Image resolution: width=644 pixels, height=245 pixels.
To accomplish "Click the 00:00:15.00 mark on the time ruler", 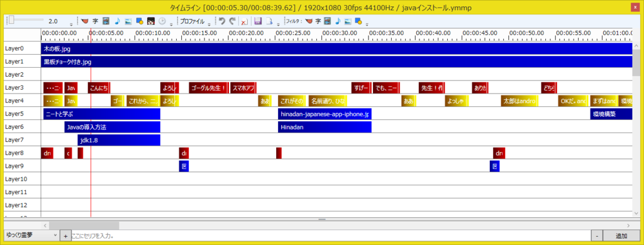I will pos(199,33).
